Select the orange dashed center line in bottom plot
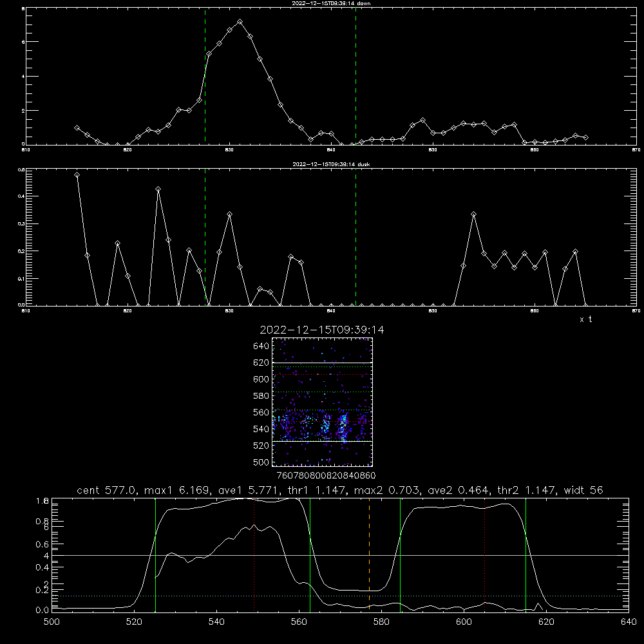The image size is (644, 644). [x=369, y=554]
